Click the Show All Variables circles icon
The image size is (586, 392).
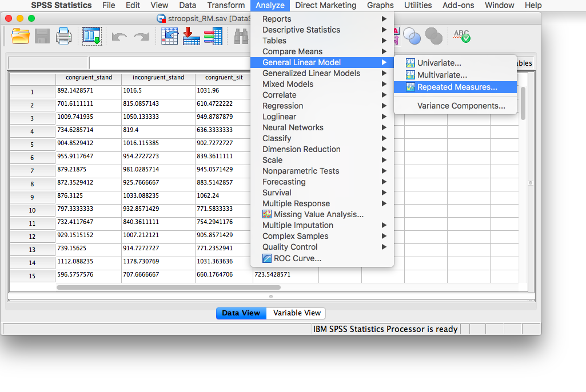412,36
